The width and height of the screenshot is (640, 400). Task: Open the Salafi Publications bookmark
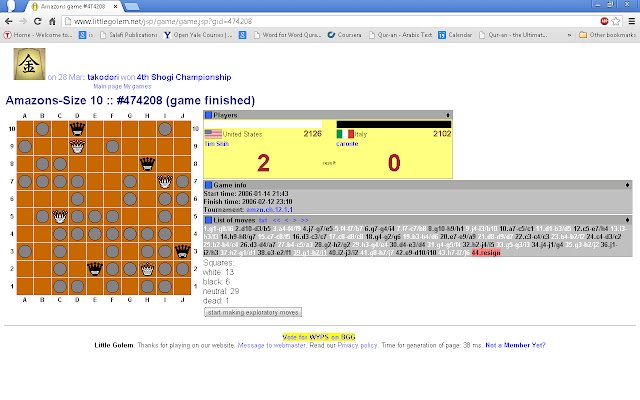(129, 35)
